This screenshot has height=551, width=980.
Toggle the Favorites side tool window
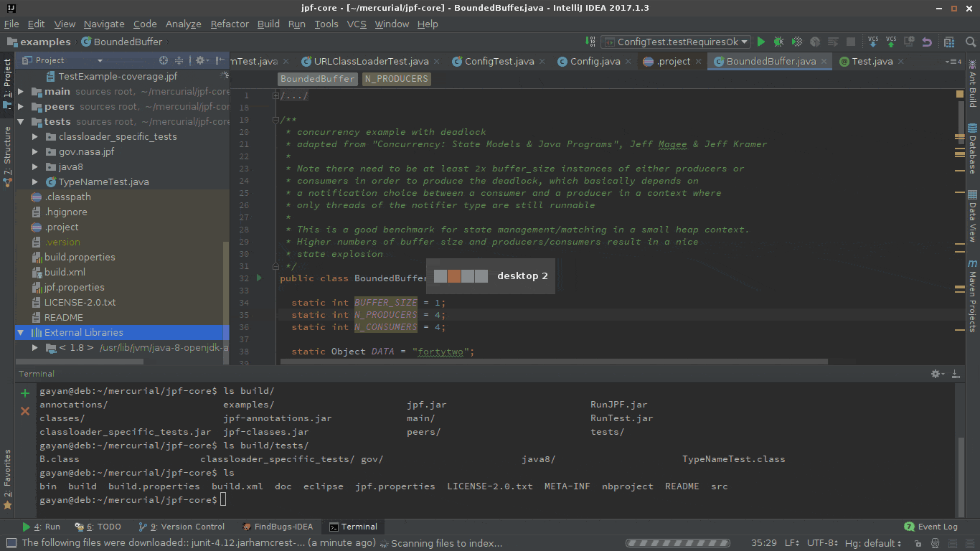7,479
